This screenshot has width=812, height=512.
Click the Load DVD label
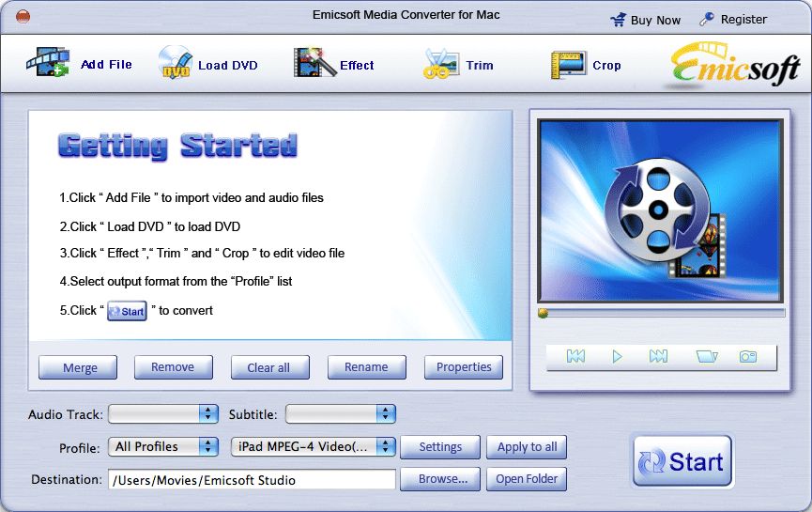click(228, 66)
